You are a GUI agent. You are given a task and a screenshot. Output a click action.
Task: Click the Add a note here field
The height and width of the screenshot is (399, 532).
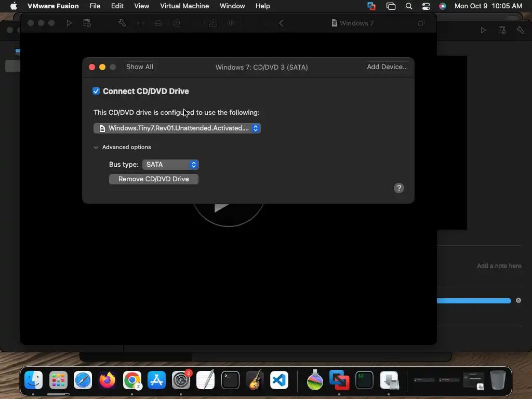[499, 266]
